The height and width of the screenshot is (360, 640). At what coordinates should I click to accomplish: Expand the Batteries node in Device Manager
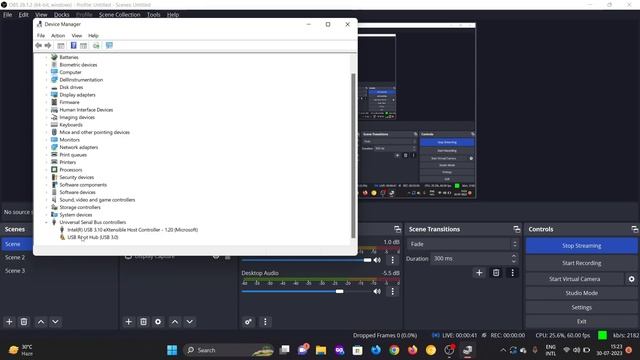[x=46, y=57]
